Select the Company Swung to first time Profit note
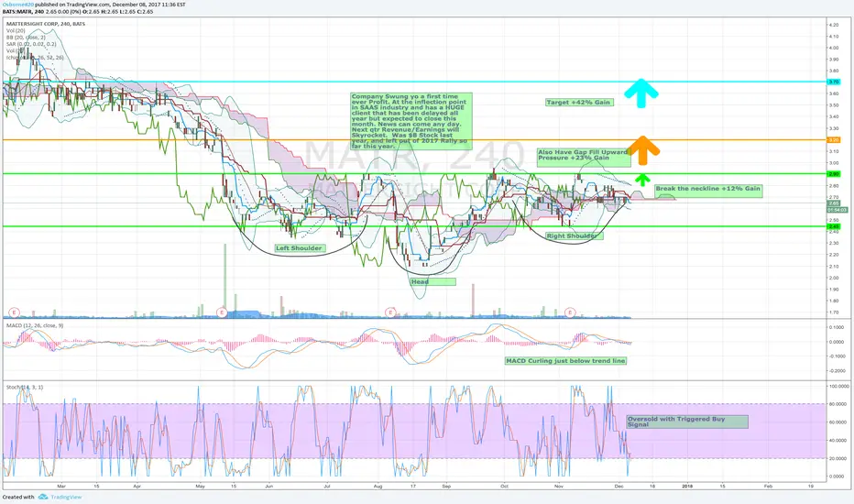The image size is (854, 504). [411, 121]
